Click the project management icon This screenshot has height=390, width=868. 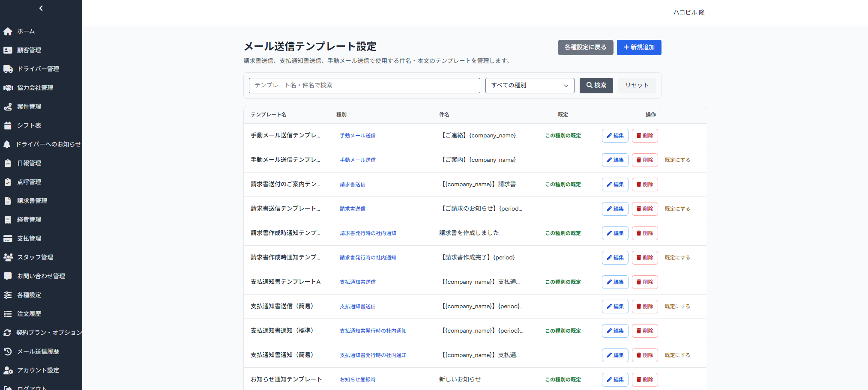coord(8,107)
